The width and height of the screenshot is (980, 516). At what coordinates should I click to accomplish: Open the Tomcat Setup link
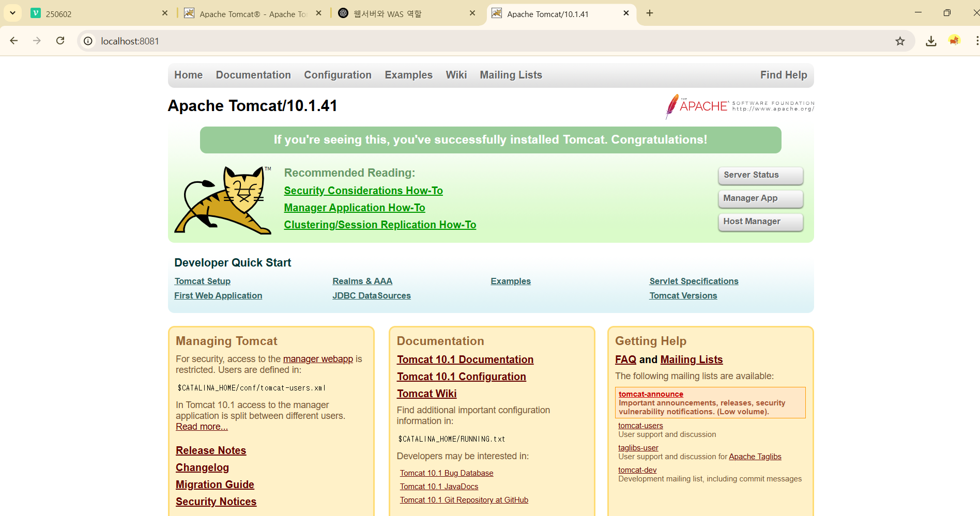[x=202, y=281]
